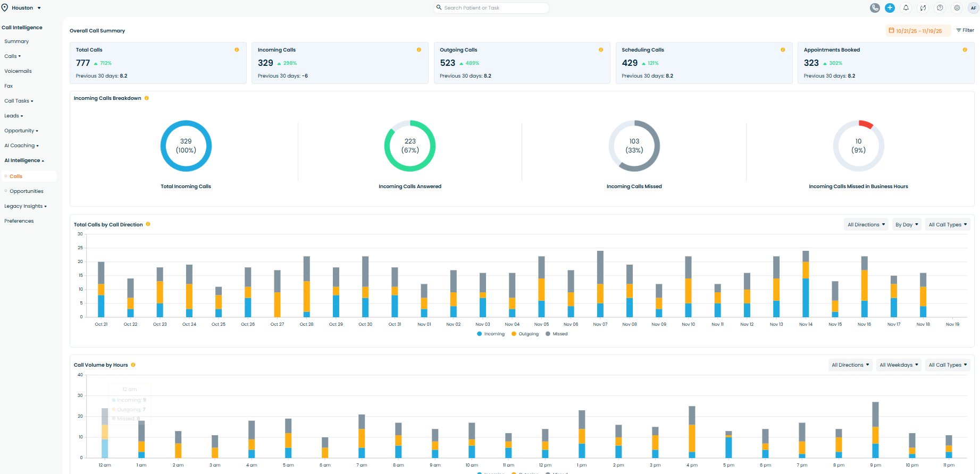Click the sync refresh icon

[x=923, y=8]
